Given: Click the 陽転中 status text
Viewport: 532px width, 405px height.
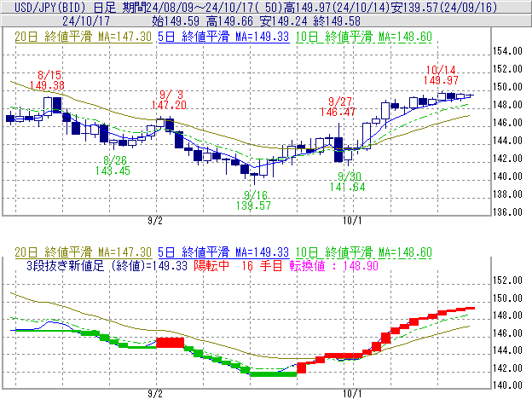Looking at the screenshot, I should (211, 266).
